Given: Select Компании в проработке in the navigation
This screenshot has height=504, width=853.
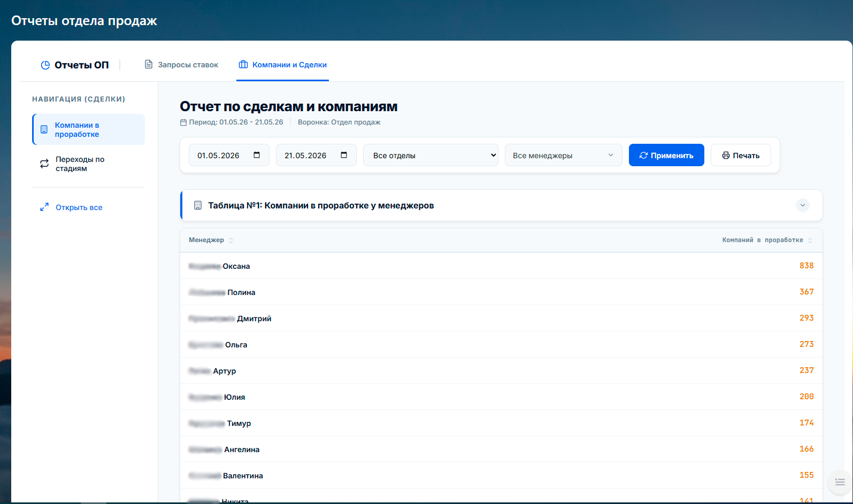Looking at the screenshot, I should click(88, 129).
